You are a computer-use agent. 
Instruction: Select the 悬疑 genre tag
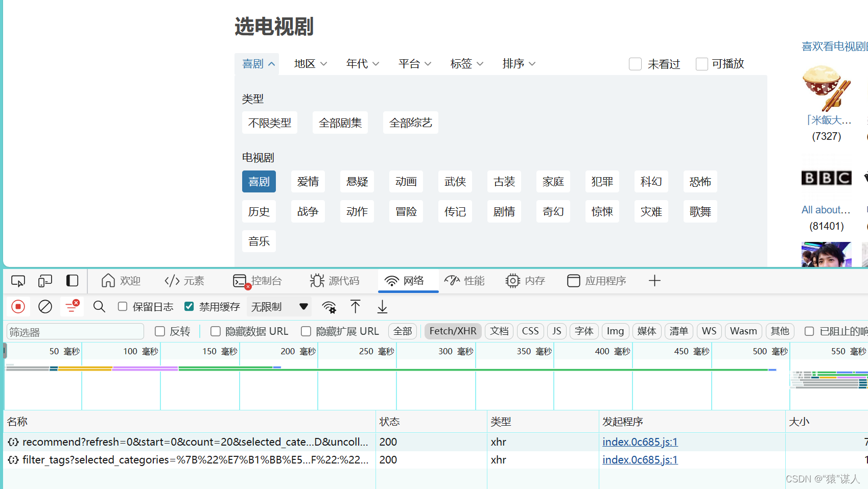(357, 182)
